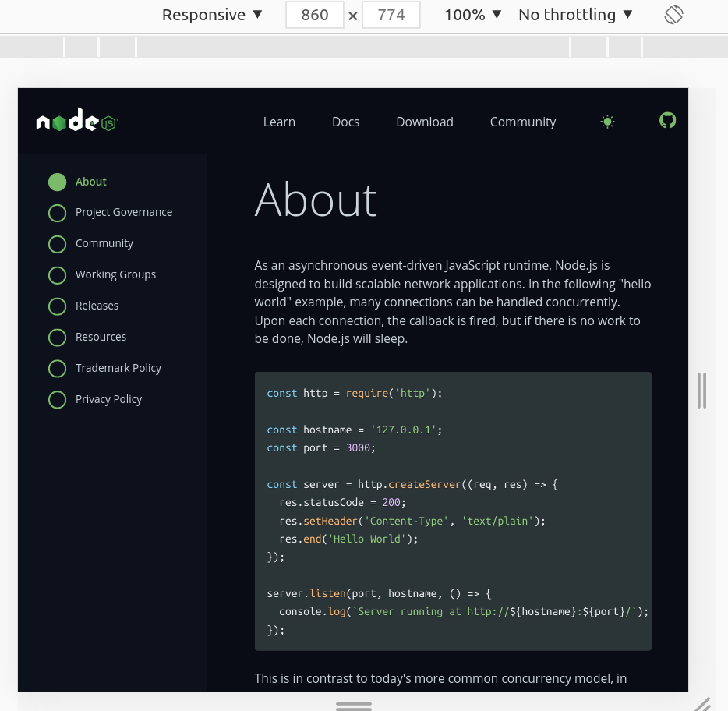Open the Learn nav item
The image size is (728, 711).
[279, 122]
